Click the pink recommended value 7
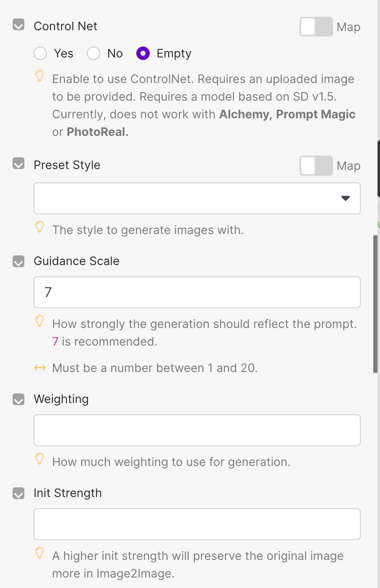The height and width of the screenshot is (588, 380). (55, 342)
